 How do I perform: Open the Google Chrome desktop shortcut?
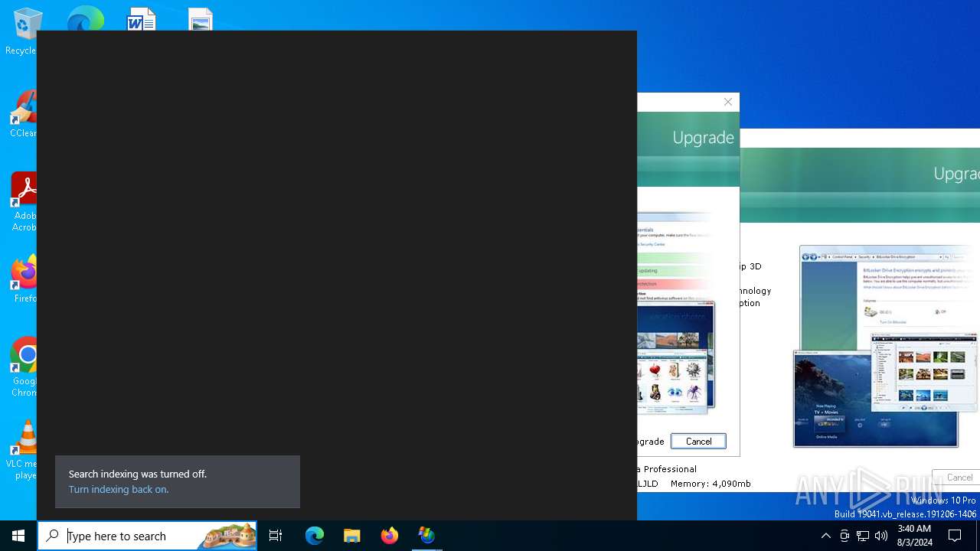tap(24, 367)
